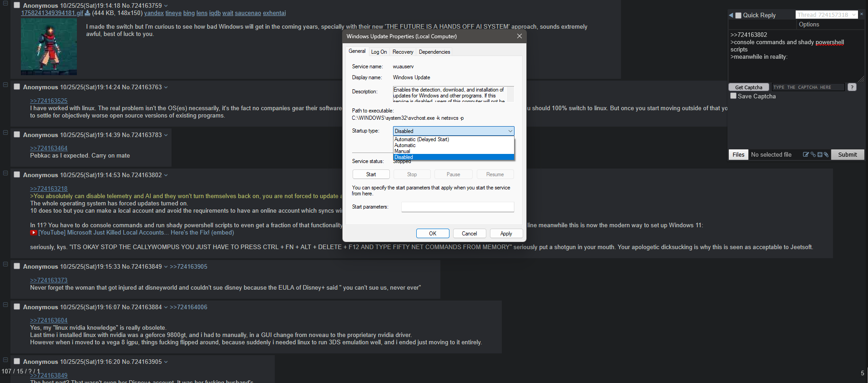
Task: Switch to the Recovery tab
Action: (403, 52)
